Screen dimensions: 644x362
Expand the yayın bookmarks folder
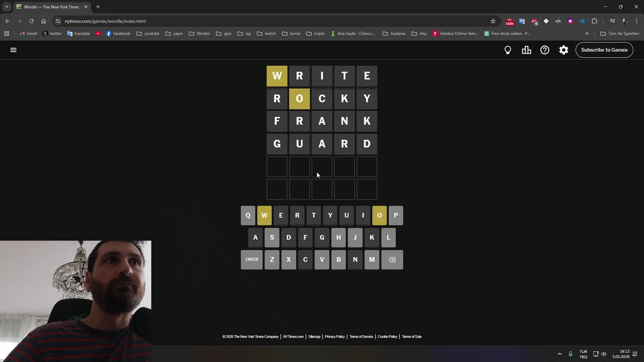(x=174, y=34)
